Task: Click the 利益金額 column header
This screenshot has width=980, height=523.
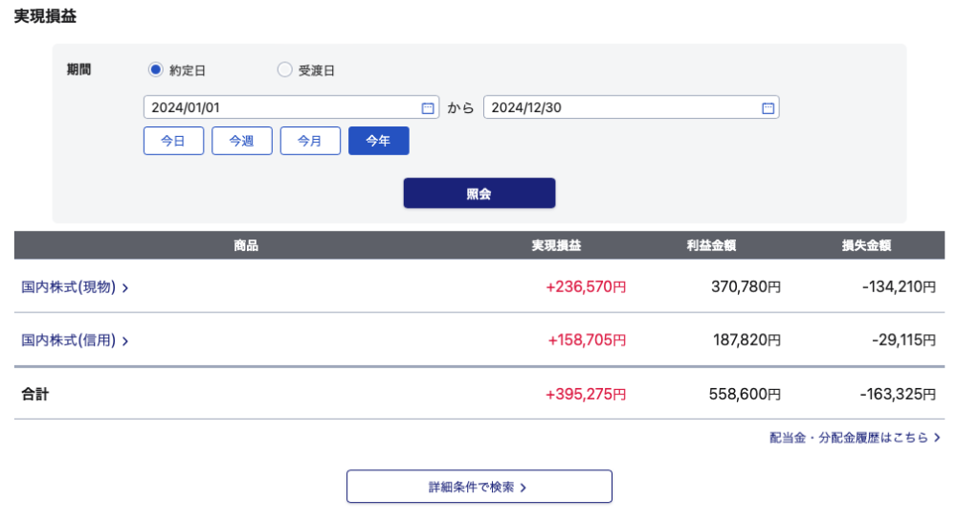Action: click(711, 246)
